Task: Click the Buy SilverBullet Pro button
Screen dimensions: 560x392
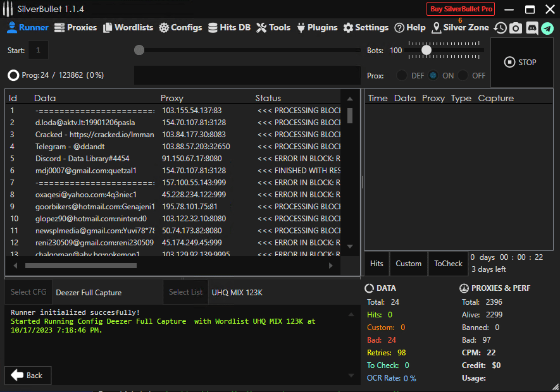Action: click(x=461, y=9)
